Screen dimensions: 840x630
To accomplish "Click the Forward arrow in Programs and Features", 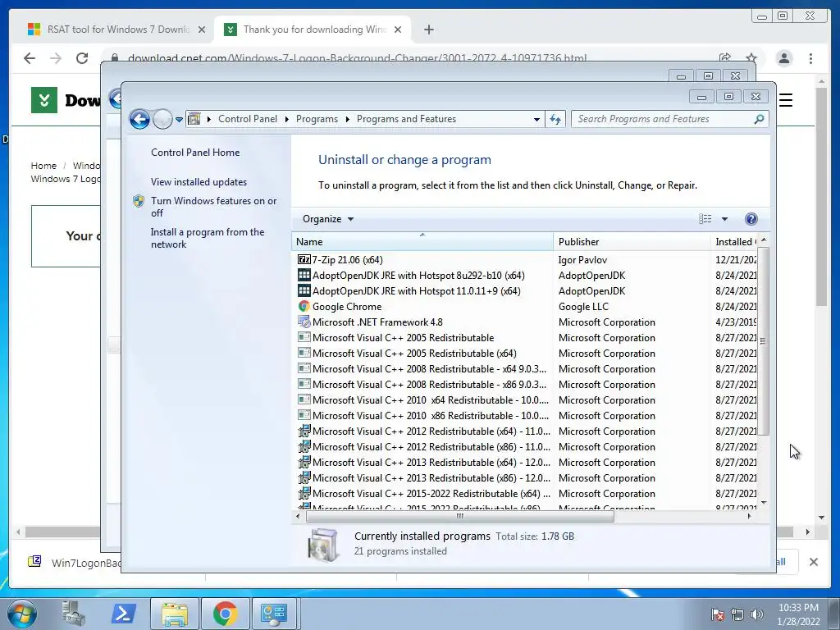I will (162, 119).
